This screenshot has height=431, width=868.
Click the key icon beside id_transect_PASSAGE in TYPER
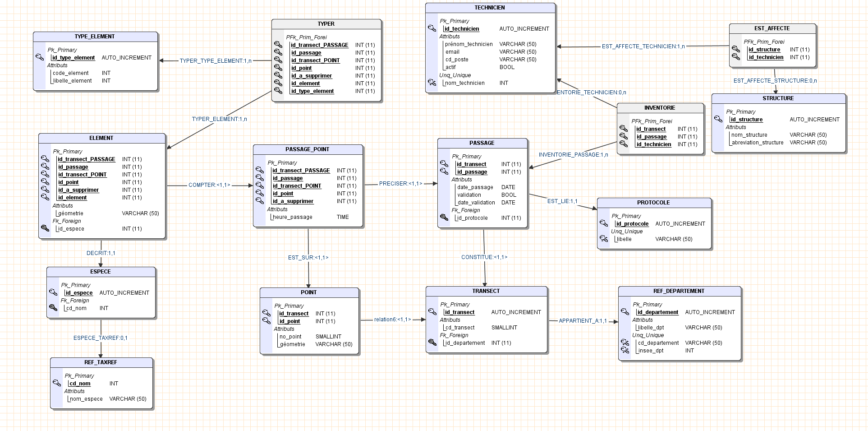pos(278,45)
